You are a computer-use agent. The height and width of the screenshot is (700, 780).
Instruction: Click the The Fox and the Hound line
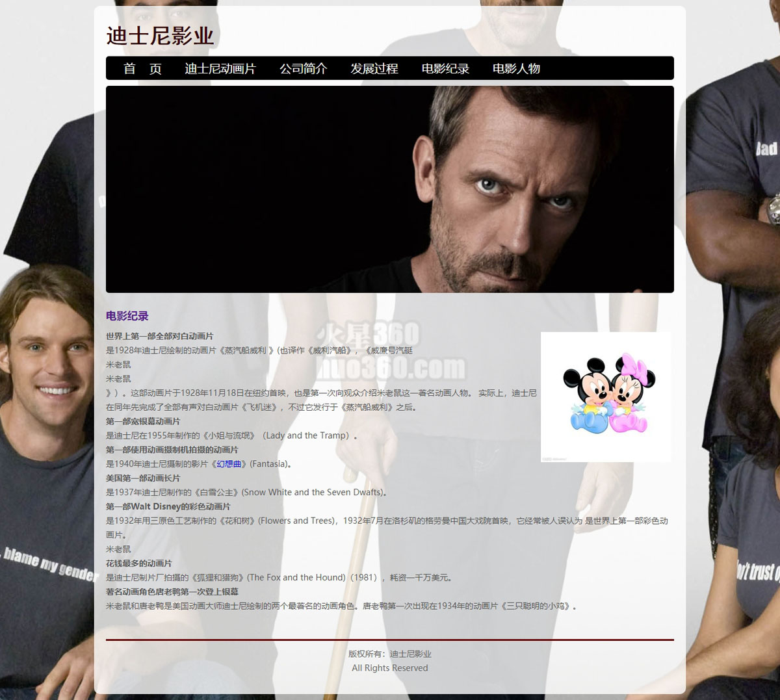(279, 578)
